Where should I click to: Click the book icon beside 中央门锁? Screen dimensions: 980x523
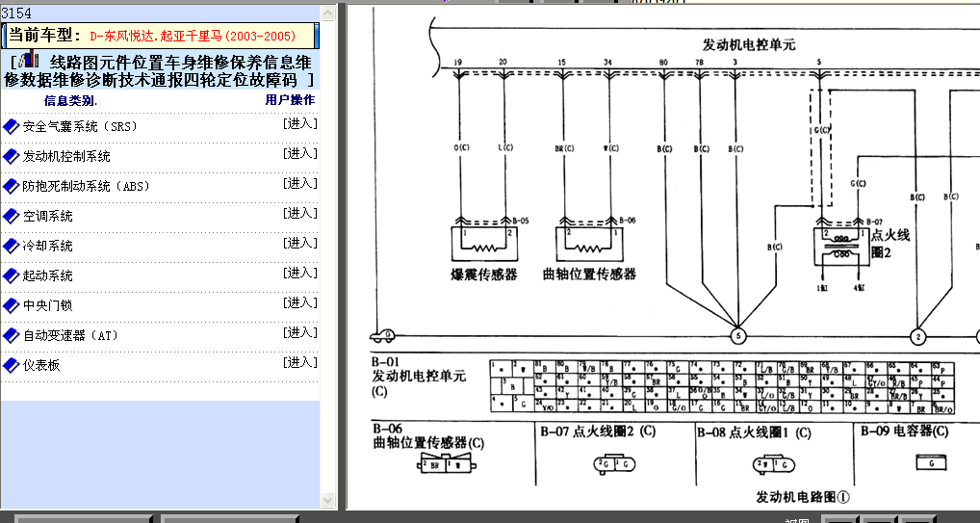(12, 306)
